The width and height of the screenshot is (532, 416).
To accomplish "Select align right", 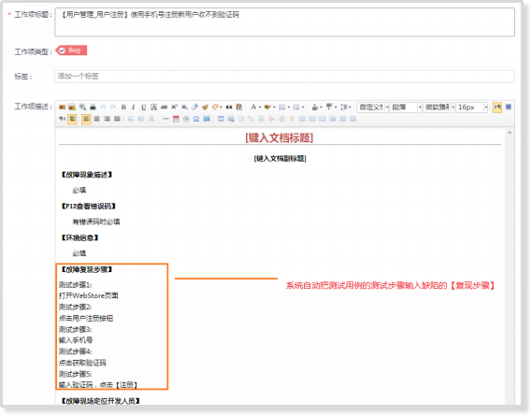I will 107,119.
